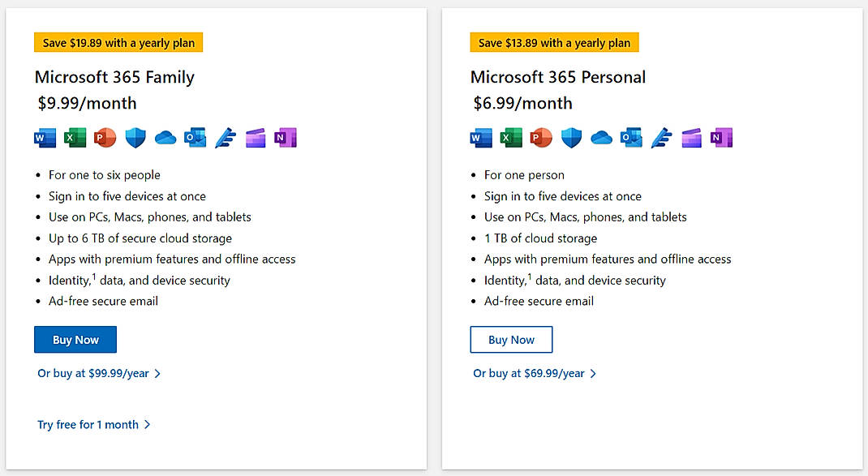Click the Outlook icon under Microsoft 365 Family

195,138
